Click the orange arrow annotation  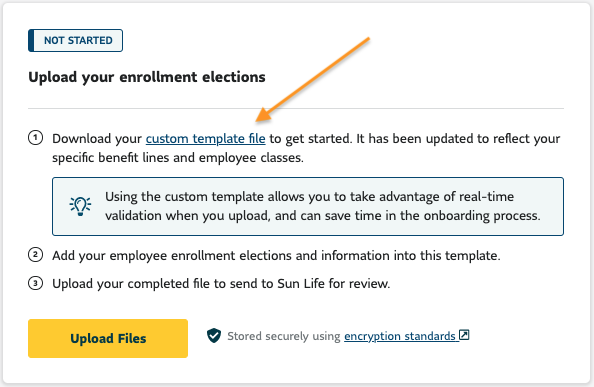click(x=313, y=80)
